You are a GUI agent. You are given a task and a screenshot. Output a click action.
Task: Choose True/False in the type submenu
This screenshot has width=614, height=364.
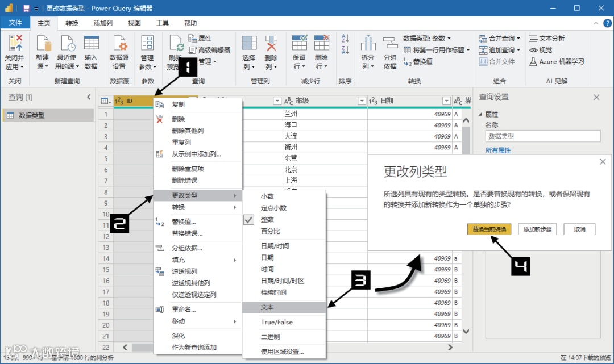coord(284,322)
